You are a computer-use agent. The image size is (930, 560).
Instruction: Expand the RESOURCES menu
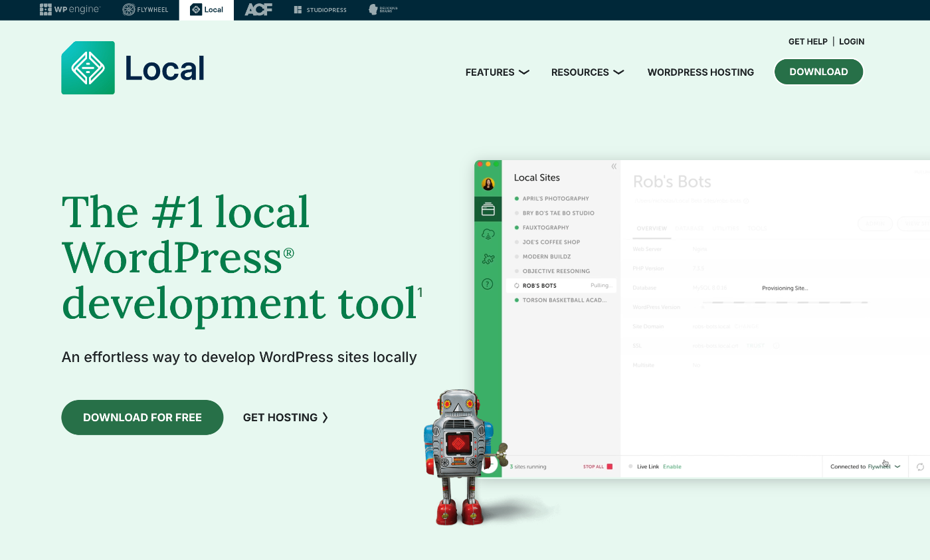pos(587,72)
